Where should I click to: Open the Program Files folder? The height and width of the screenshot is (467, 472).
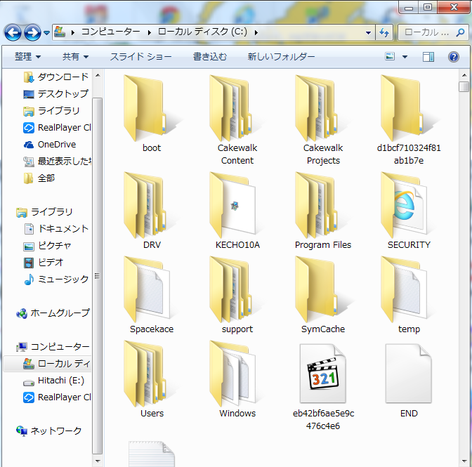point(323,210)
